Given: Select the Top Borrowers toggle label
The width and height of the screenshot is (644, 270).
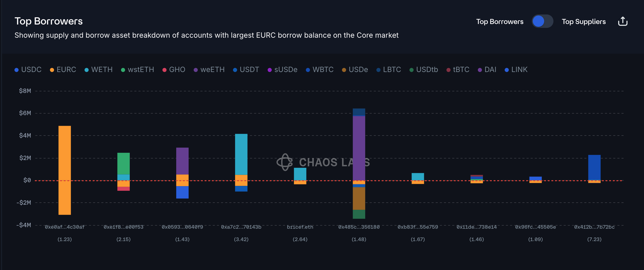Looking at the screenshot, I should click(x=500, y=22).
